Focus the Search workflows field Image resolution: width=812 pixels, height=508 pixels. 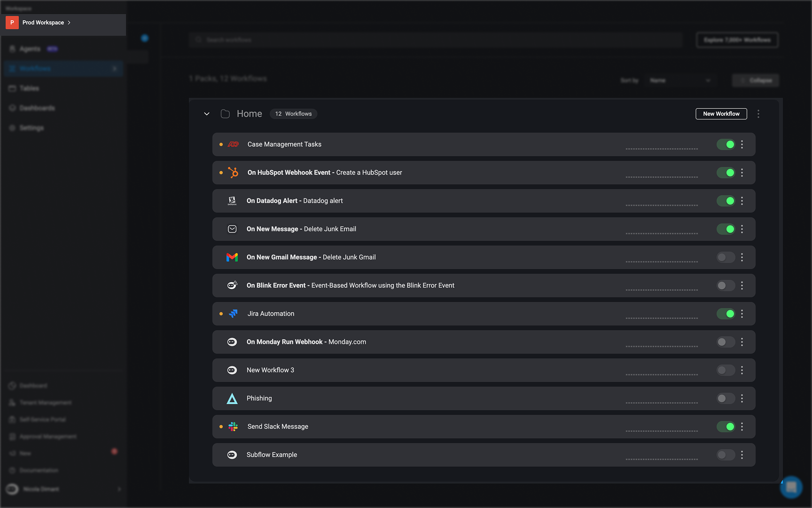436,40
